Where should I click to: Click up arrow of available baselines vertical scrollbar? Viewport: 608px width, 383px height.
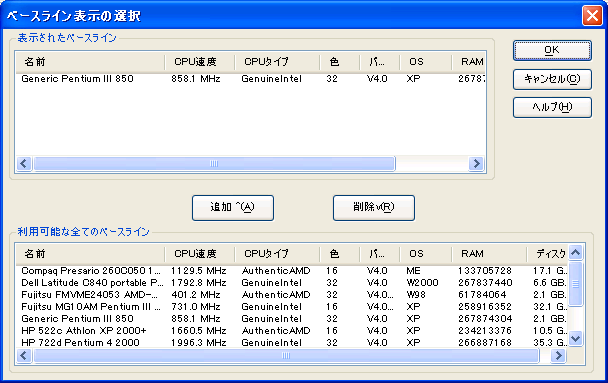[575, 253]
